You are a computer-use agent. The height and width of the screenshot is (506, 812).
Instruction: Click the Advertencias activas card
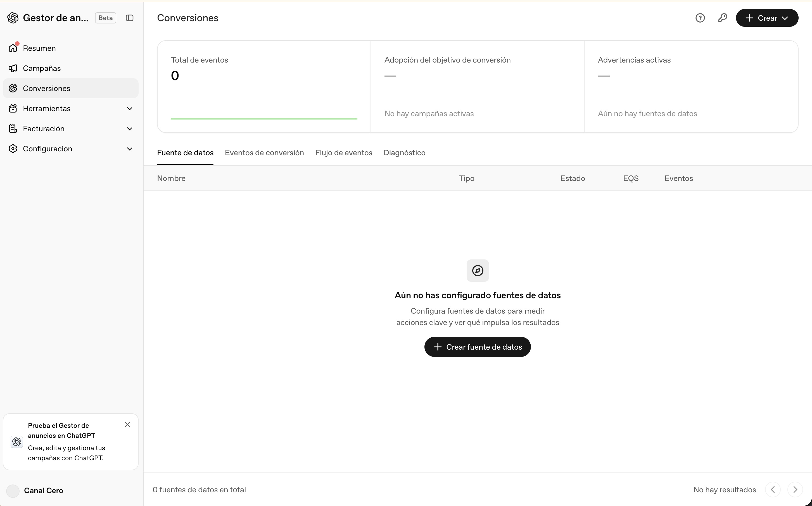[691, 87]
